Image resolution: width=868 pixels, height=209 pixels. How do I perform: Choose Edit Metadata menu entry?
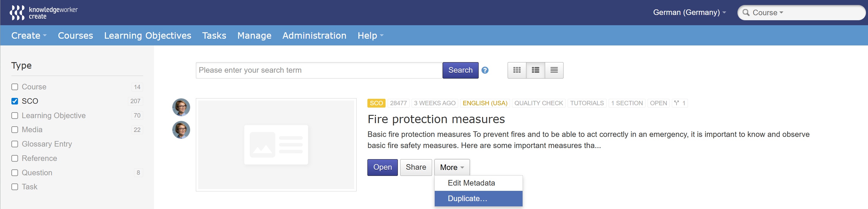point(471,183)
